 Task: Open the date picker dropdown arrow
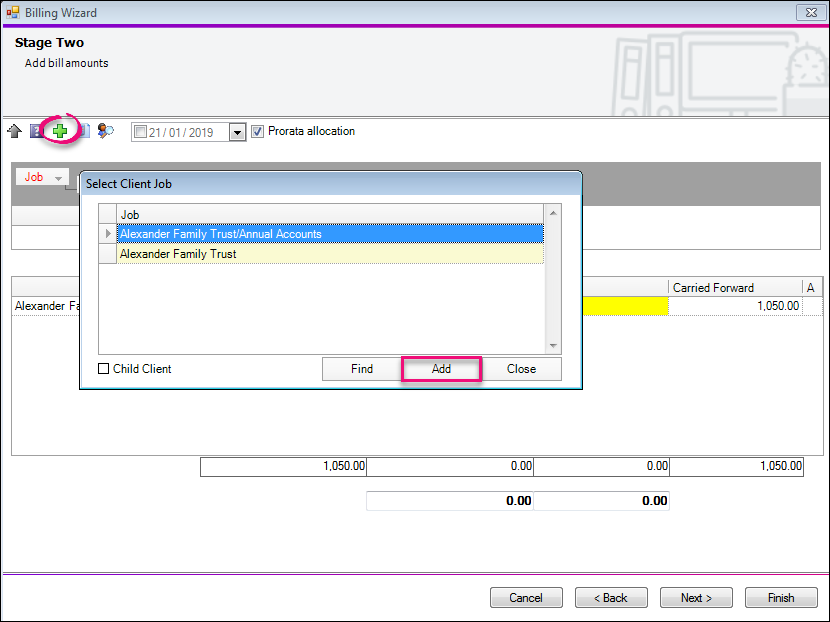pos(237,132)
